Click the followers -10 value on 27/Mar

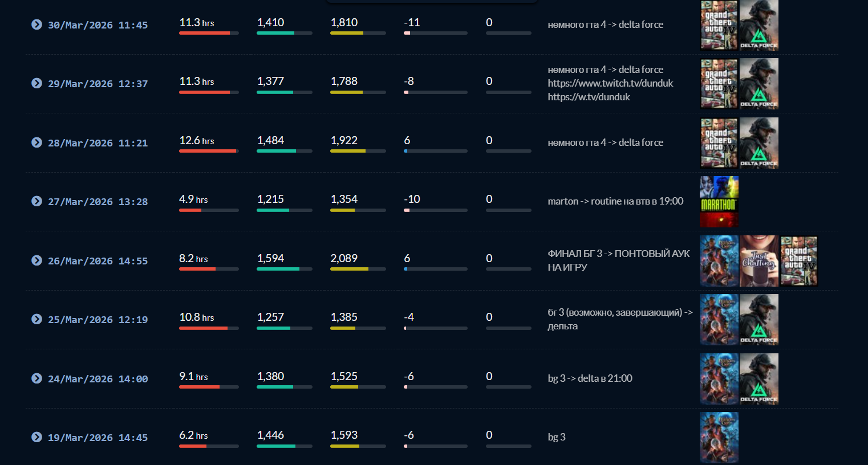(412, 199)
